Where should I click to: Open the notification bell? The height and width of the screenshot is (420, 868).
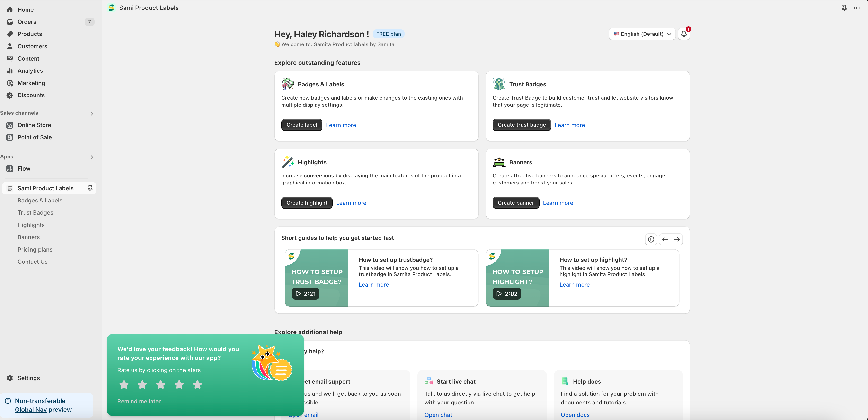click(684, 34)
